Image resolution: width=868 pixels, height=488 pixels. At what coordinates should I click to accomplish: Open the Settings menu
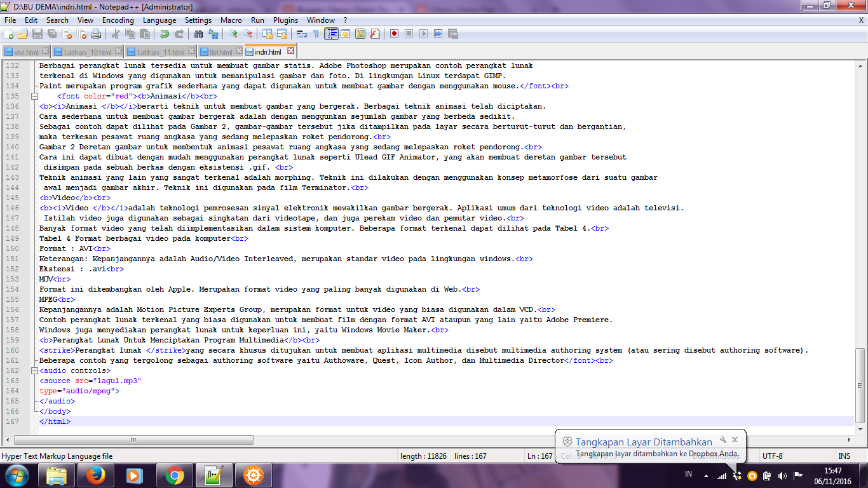pos(198,20)
